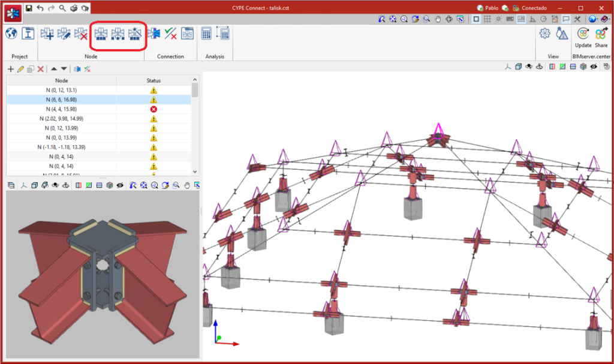The height and width of the screenshot is (364, 614).
Task: Click the Share button in BIMserver.center
Action: pyautogui.click(x=601, y=37)
